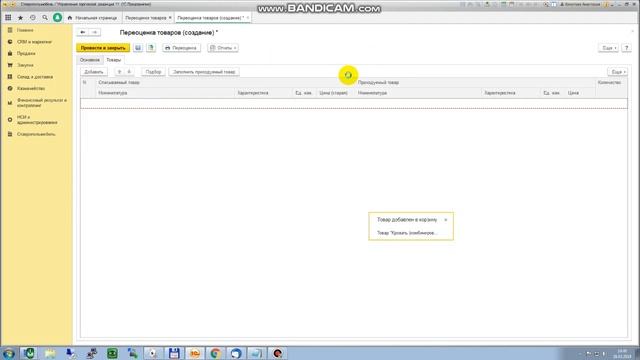Click the Подбор button

click(153, 72)
